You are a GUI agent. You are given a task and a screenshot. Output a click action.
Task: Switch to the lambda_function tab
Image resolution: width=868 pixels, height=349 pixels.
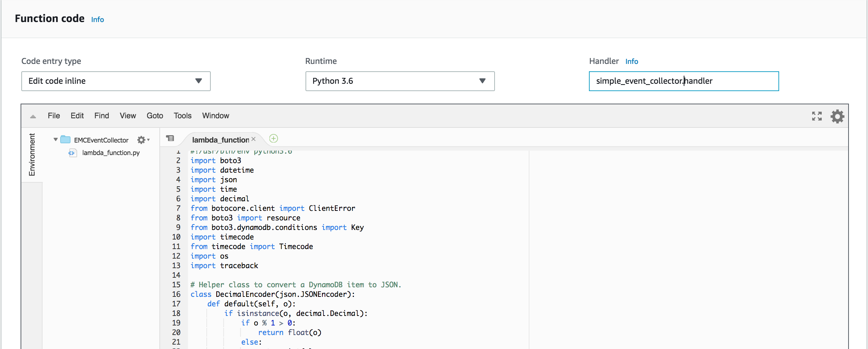[x=220, y=140]
